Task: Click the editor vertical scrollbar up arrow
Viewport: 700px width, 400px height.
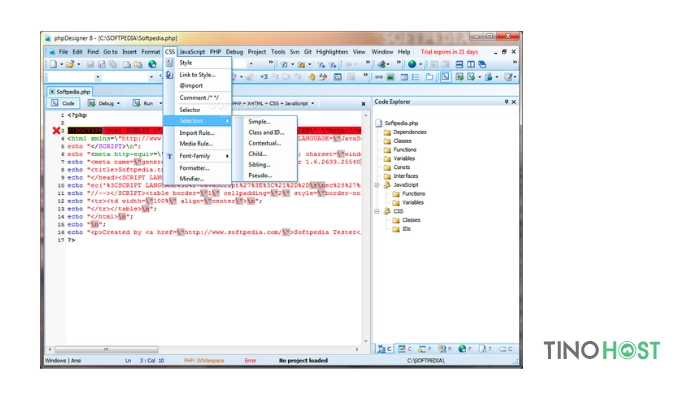Action: (x=366, y=115)
